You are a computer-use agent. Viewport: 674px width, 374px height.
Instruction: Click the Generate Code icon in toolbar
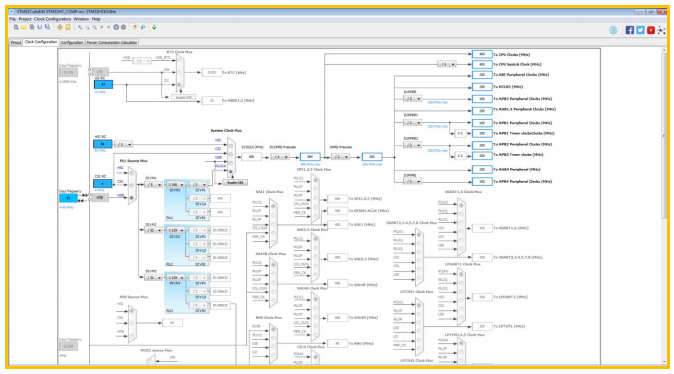coord(60,28)
